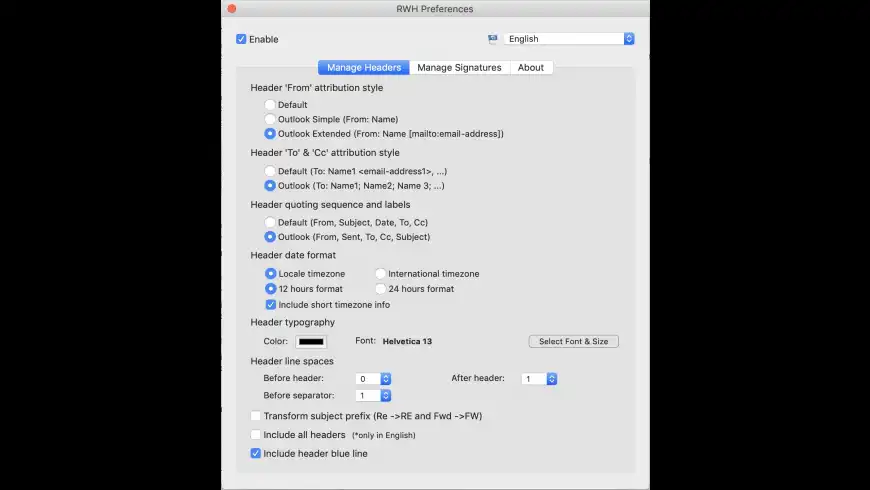
Task: Select Default 'From' attribution style
Action: 270,104
